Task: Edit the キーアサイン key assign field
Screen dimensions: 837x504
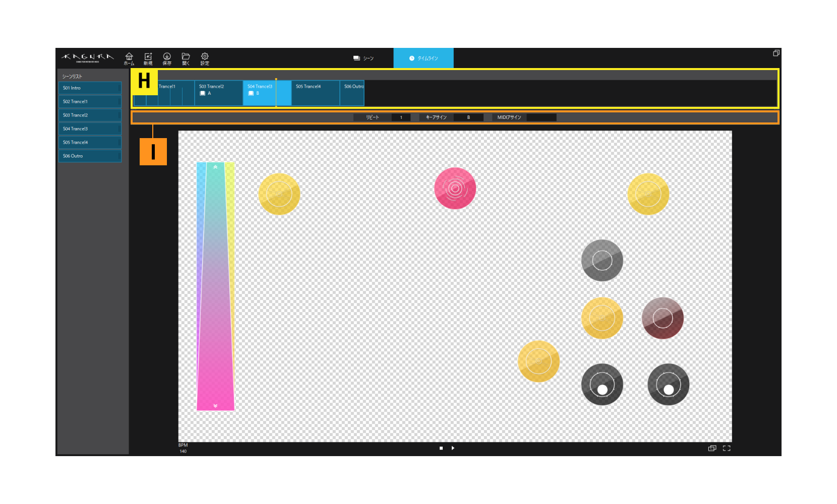Action: 468,117
